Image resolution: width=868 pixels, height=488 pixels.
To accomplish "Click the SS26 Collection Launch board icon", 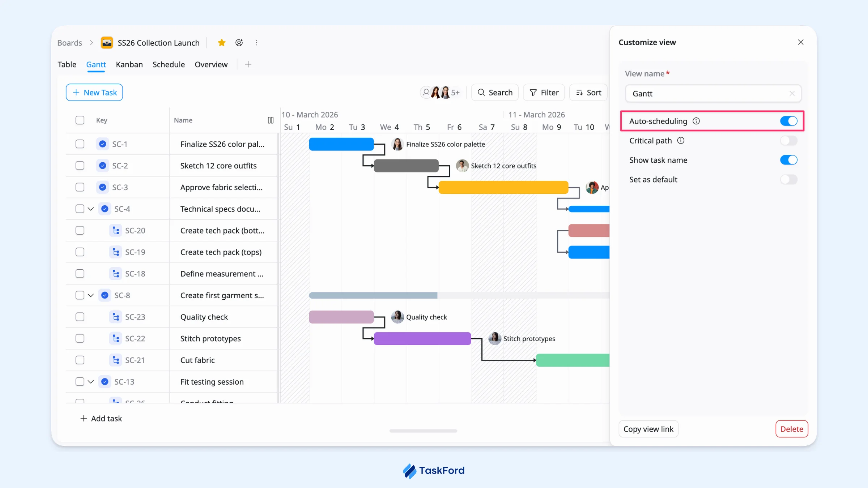I will pyautogui.click(x=107, y=43).
